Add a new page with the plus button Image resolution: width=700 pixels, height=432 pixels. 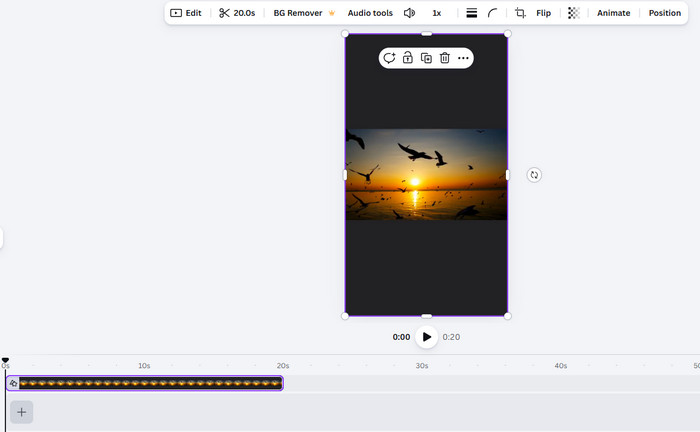(21, 412)
